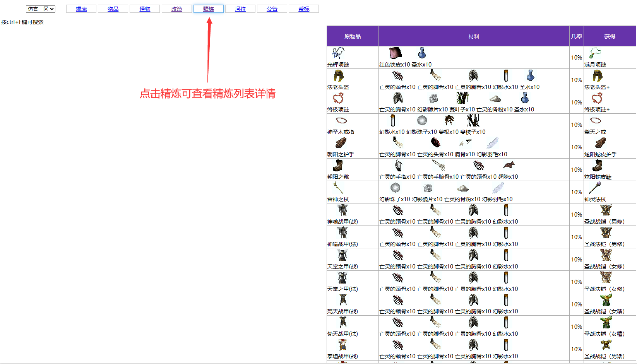Click the 获得 column header
This screenshot has width=637, height=364.
coord(610,36)
